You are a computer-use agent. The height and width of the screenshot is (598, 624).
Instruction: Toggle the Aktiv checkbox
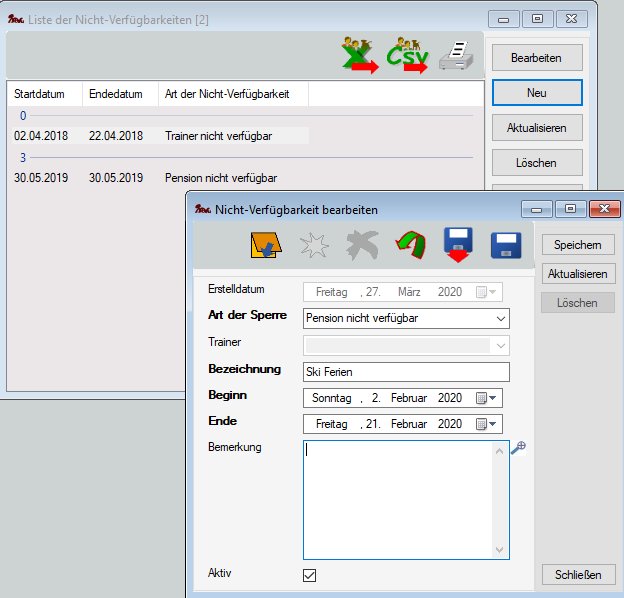pyautogui.click(x=310, y=575)
